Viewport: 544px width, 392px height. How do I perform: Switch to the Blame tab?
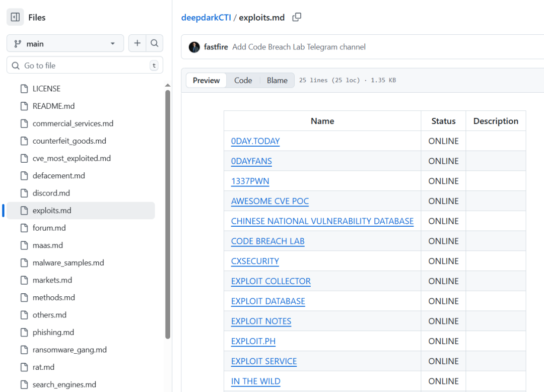(x=277, y=80)
